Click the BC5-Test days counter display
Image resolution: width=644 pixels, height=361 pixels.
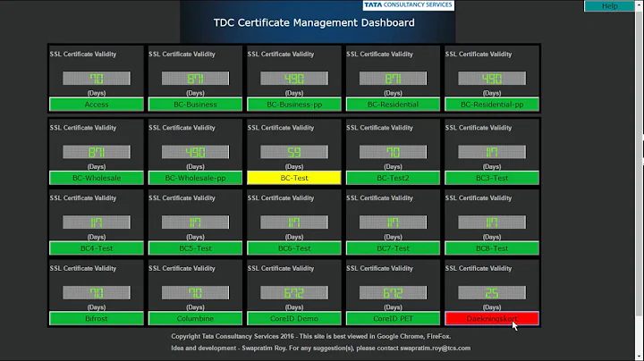195,222
